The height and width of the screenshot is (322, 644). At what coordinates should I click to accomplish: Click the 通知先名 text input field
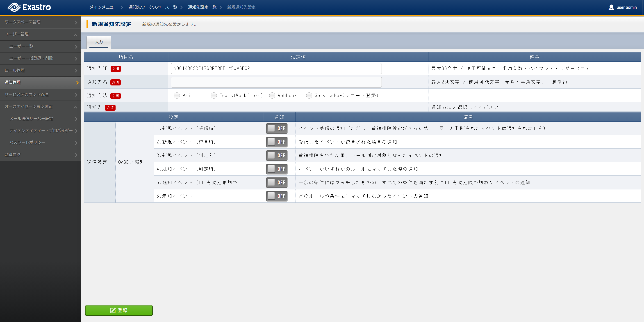tap(276, 82)
